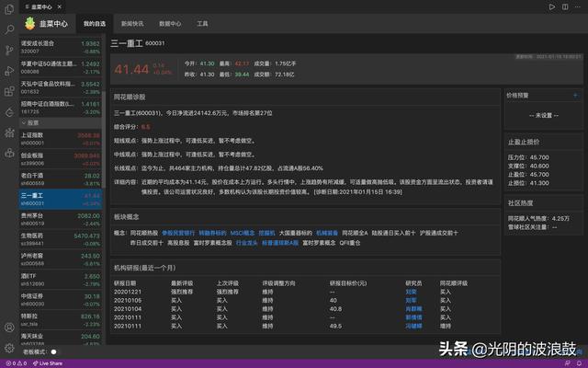Select the 上证指数 row in the watchlist
The height and width of the screenshot is (368, 588).
coord(61,139)
